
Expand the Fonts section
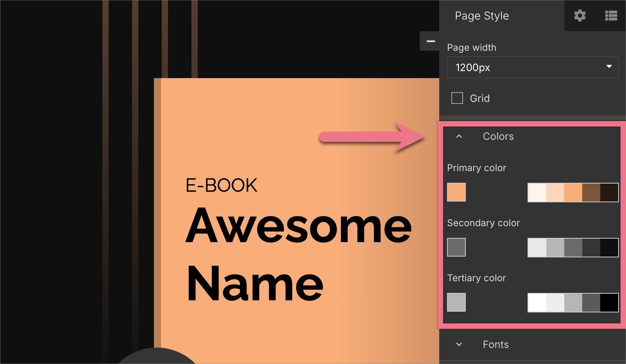[x=459, y=344]
